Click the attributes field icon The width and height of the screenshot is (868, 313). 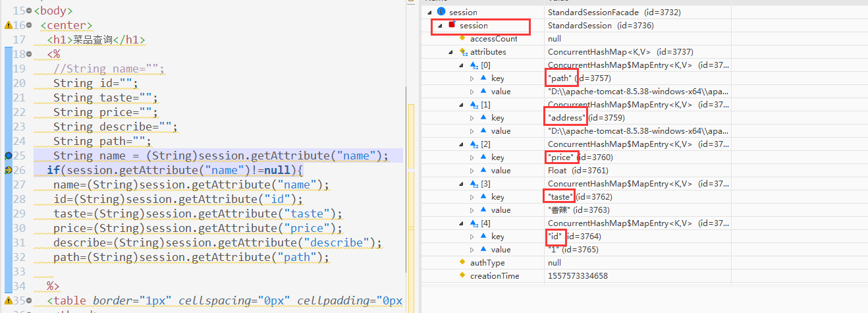point(463,51)
